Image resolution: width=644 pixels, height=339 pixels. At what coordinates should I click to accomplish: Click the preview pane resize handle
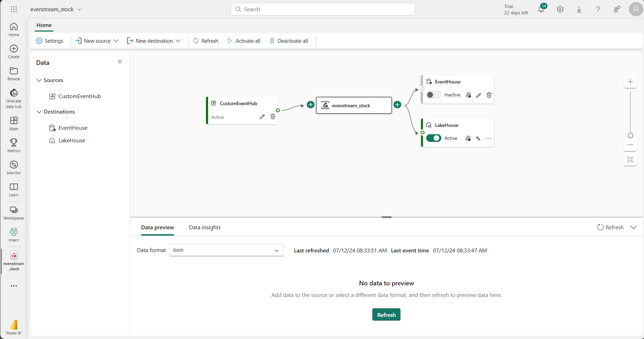(x=386, y=217)
